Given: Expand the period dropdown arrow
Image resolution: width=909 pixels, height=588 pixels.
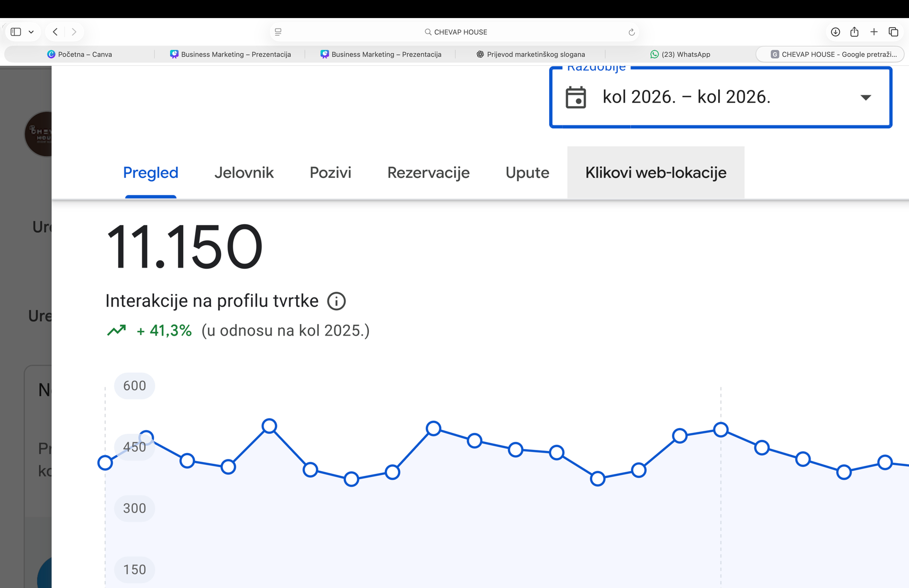Looking at the screenshot, I should (865, 98).
